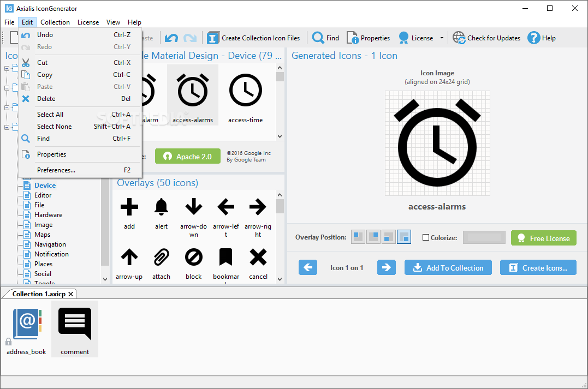588x389 pixels.
Task: Open the License dropdown arrow in toolbar
Action: tap(442, 38)
